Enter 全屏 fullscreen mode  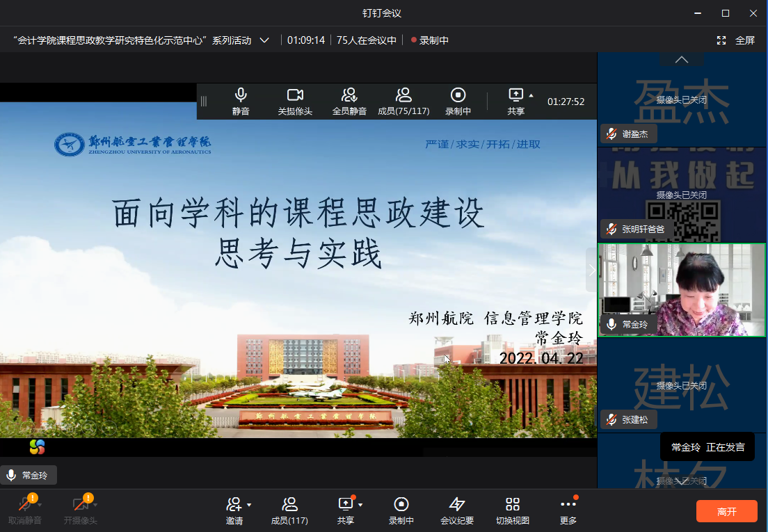(x=736, y=40)
